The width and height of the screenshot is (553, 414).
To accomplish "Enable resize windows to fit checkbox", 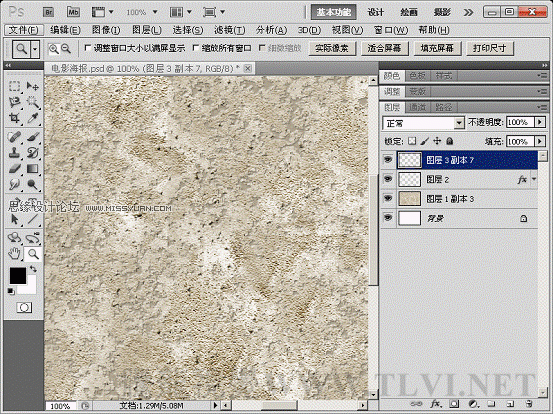I will [88, 48].
